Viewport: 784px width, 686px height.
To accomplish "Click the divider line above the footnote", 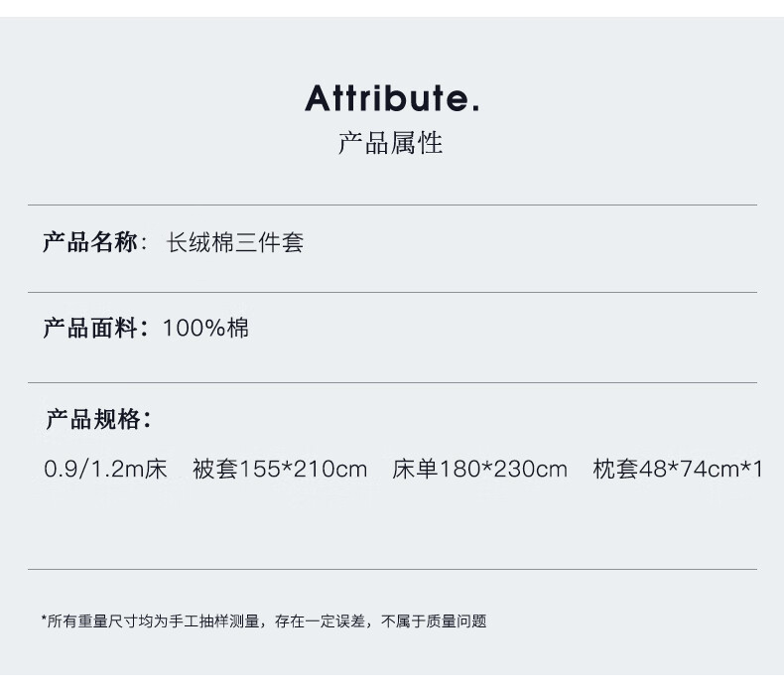I will [392, 569].
